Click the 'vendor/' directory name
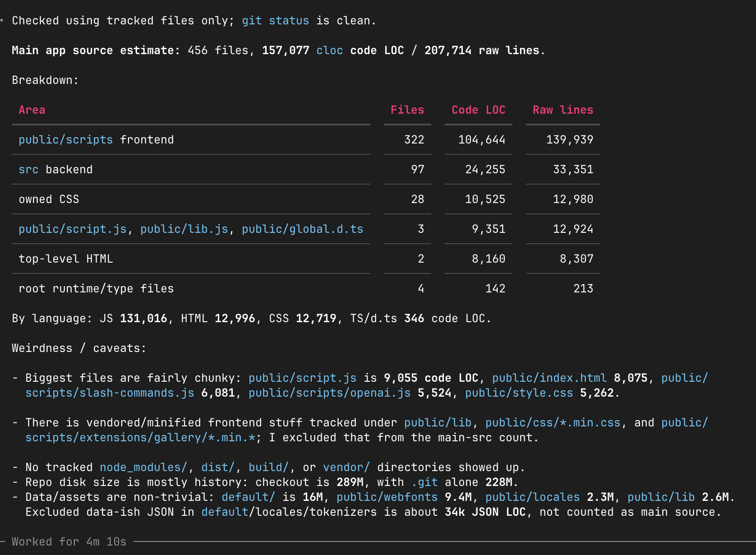The width and height of the screenshot is (756, 555). (x=346, y=467)
